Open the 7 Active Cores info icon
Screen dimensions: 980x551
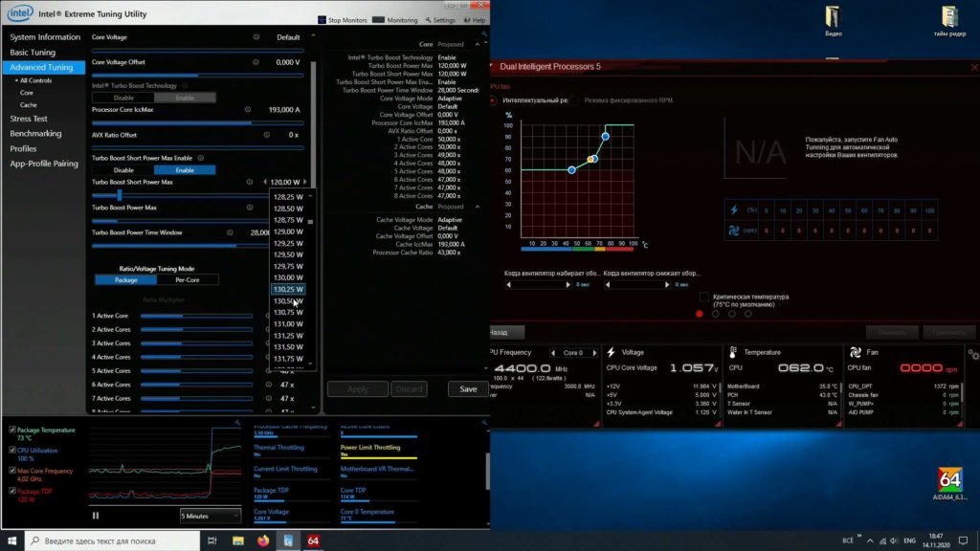[x=269, y=399]
